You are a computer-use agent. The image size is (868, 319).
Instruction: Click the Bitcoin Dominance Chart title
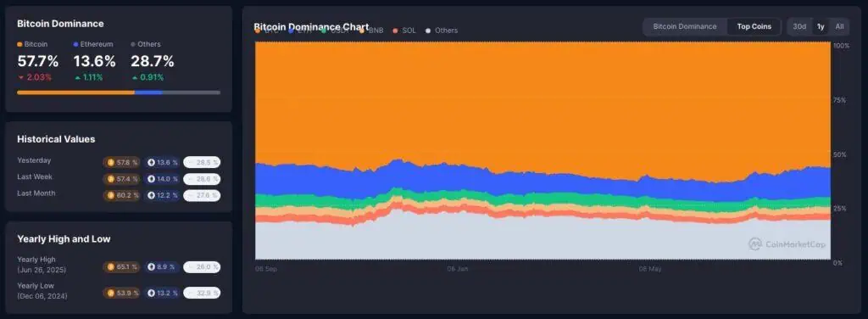[311, 26]
